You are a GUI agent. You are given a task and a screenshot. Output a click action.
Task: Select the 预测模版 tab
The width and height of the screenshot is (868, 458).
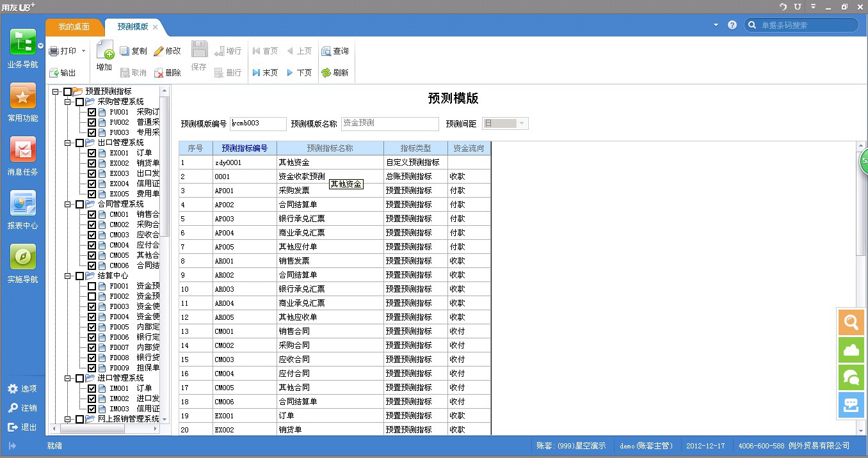(x=133, y=27)
